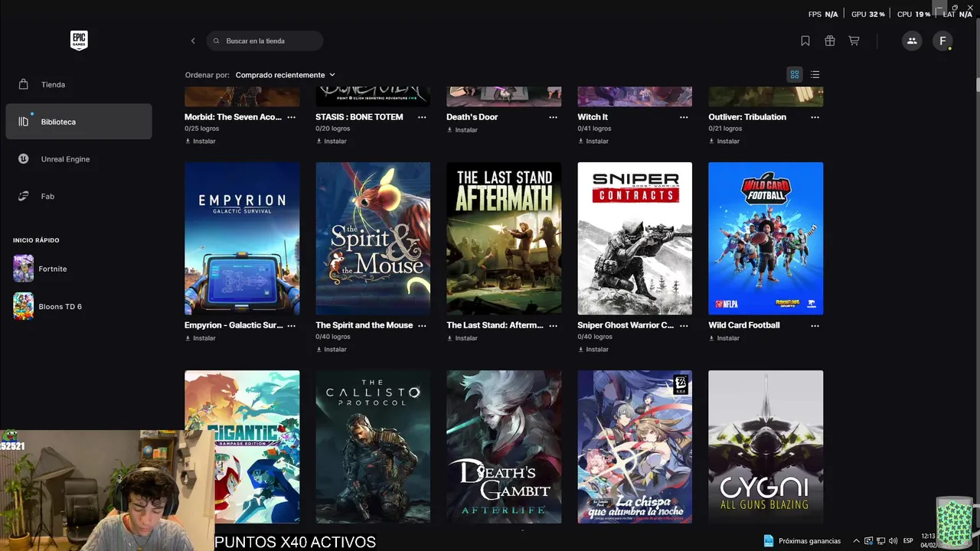Click the Fortnite quick launch thumbnail
Image resolution: width=980 pixels, height=551 pixels.
pyautogui.click(x=24, y=269)
